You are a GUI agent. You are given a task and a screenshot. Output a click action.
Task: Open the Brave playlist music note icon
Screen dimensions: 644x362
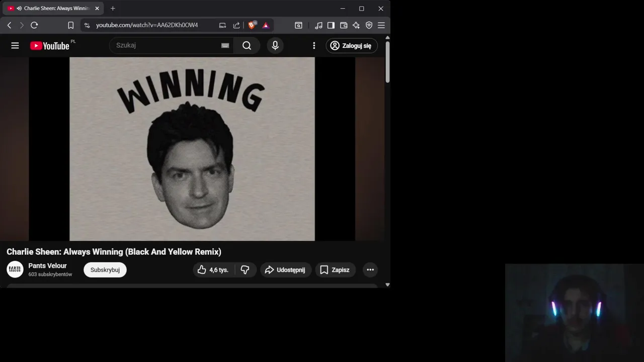pyautogui.click(x=318, y=25)
